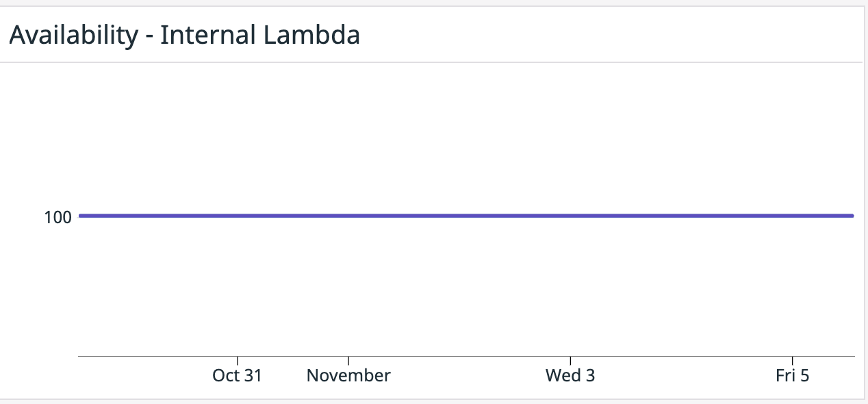Click the "Availability - Internal Lambda" widget title

[184, 35]
